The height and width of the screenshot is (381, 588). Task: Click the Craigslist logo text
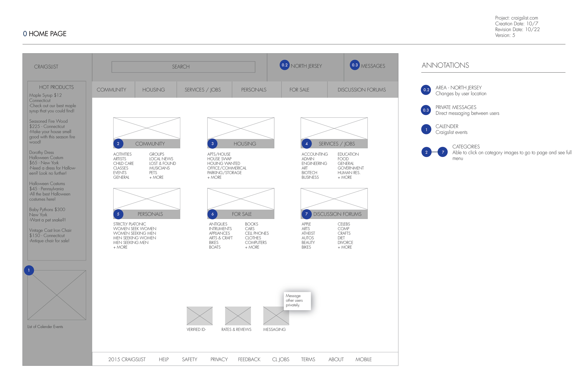(x=46, y=67)
